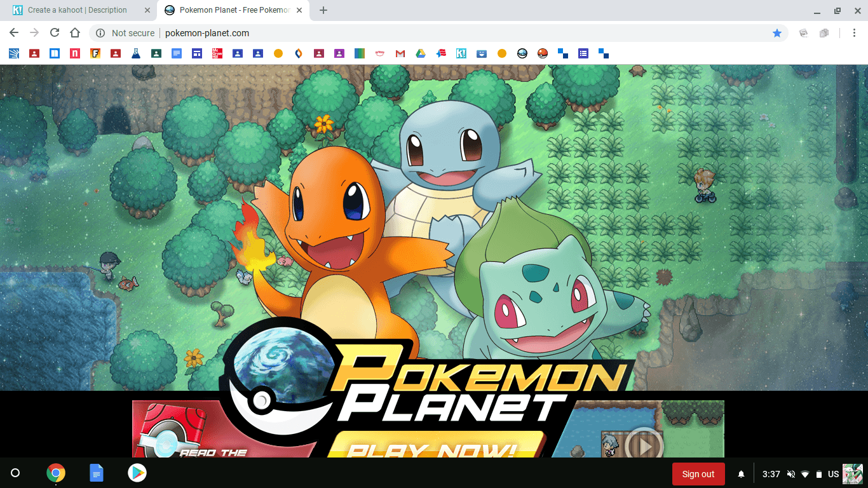The width and height of the screenshot is (868, 488).
Task: Open the Google Drive bookmark
Action: click(421, 53)
